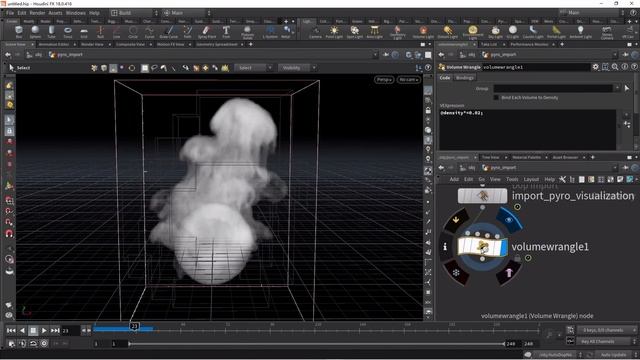Image resolution: width=640 pixels, height=360 pixels.
Task: Jump to last frame button
Action: 55,330
